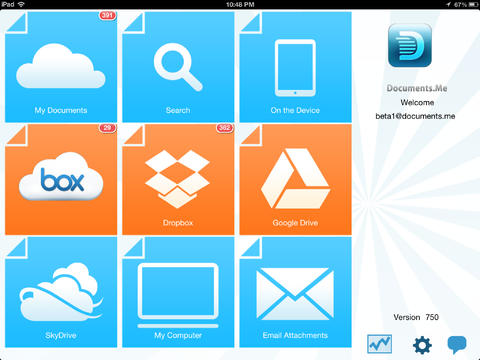Tap the red 391 badge on My Documents

(x=107, y=15)
